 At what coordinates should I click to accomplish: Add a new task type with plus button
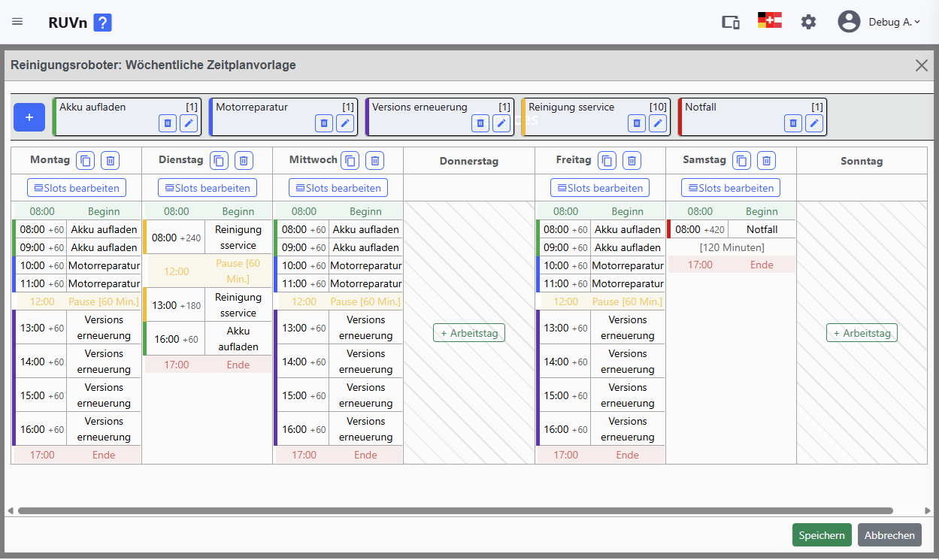[29, 117]
